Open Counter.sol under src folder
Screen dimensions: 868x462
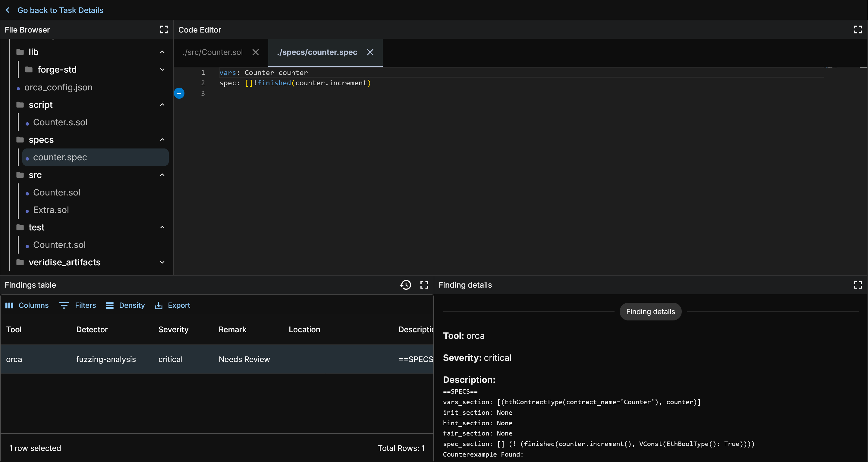click(57, 192)
